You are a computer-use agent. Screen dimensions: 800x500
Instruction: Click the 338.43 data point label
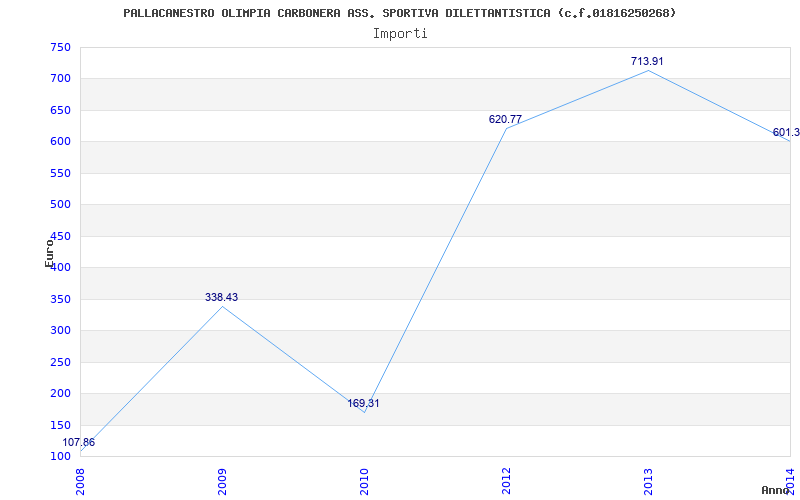click(x=221, y=297)
